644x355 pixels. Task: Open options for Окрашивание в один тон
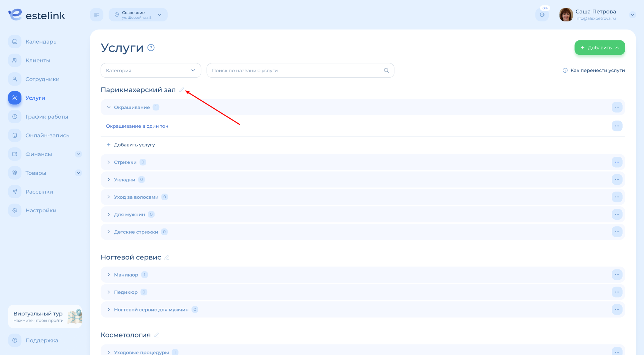pos(617,126)
